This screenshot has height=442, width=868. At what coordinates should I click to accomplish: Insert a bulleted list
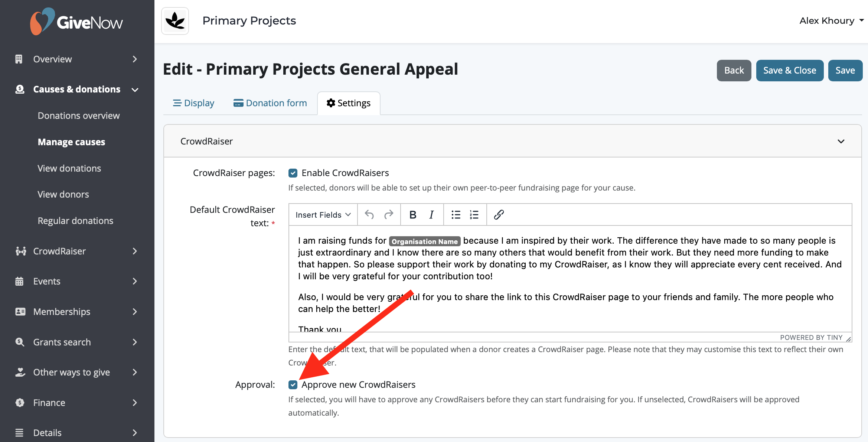click(x=456, y=215)
